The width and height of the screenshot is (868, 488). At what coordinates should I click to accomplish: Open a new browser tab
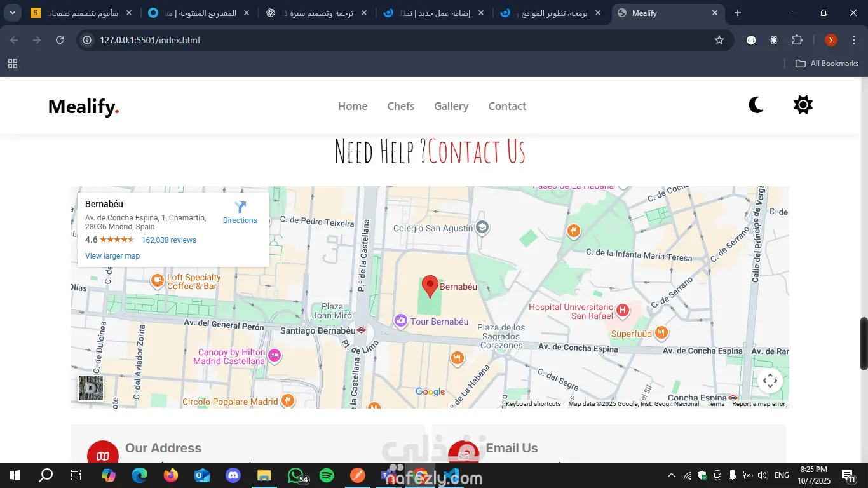pyautogui.click(x=737, y=13)
